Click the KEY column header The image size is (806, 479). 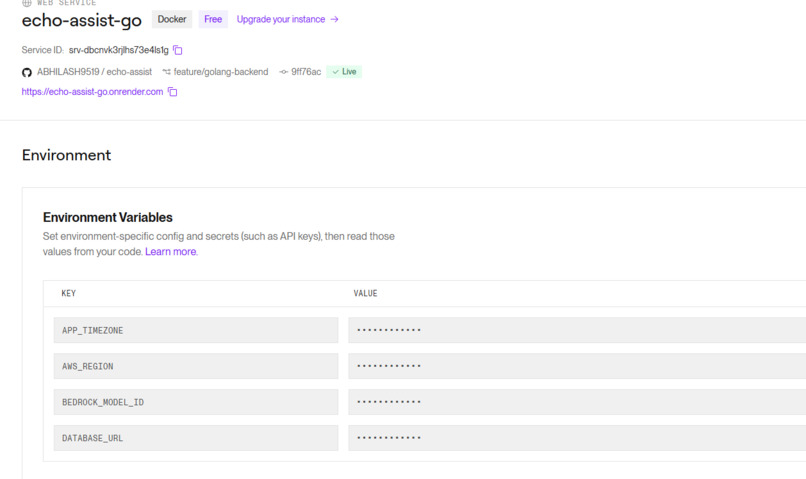pyautogui.click(x=68, y=293)
